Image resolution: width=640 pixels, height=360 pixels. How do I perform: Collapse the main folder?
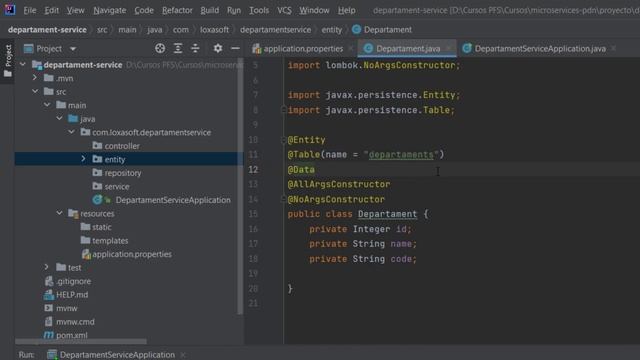47,105
